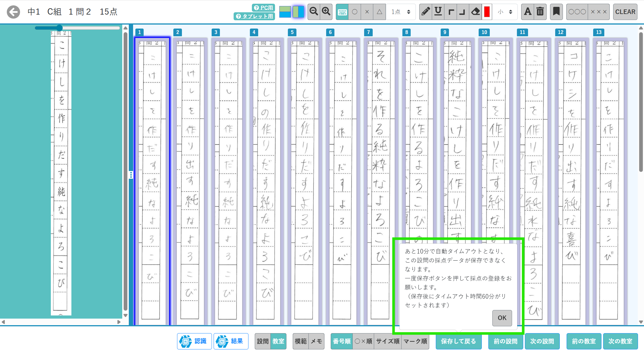Screen dimensions: 644x354
Task: Switch to サイズ順 sorting
Action: 388,341
